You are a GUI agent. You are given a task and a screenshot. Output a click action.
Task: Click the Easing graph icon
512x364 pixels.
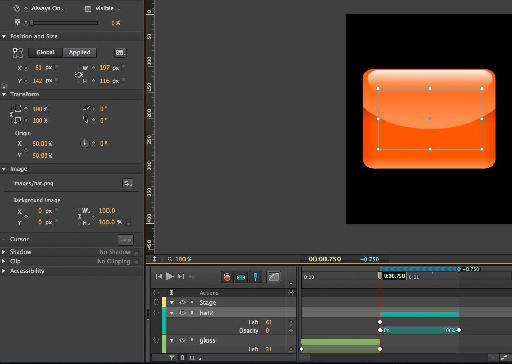tap(274, 277)
